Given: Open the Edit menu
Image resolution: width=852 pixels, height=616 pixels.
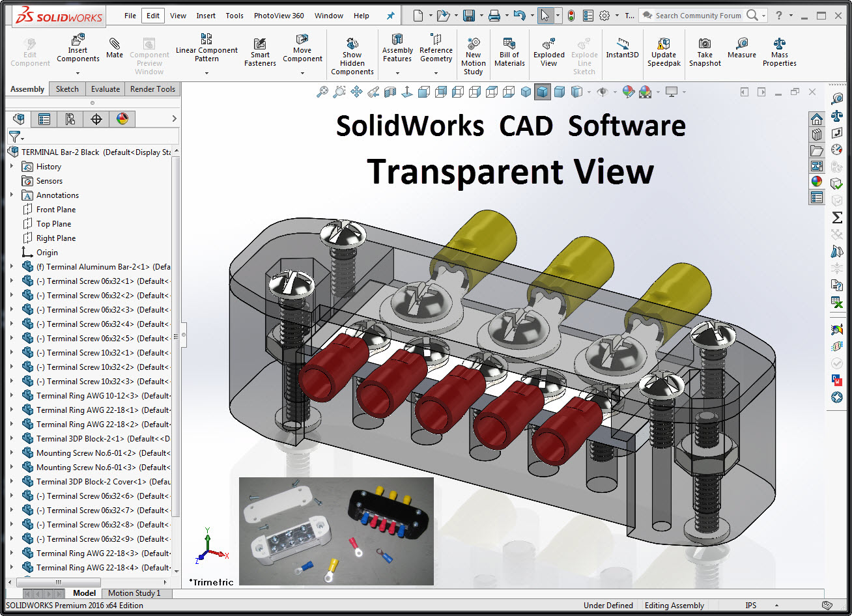Looking at the screenshot, I should coord(153,16).
